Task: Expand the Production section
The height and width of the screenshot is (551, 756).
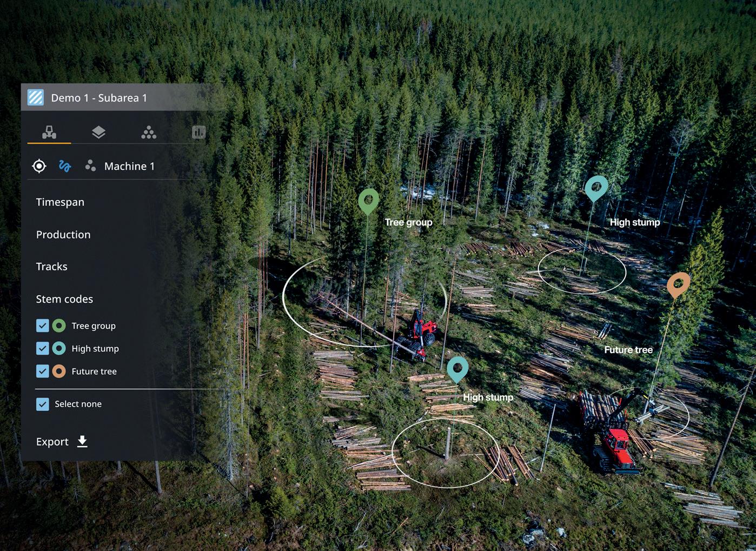Action: click(x=63, y=235)
